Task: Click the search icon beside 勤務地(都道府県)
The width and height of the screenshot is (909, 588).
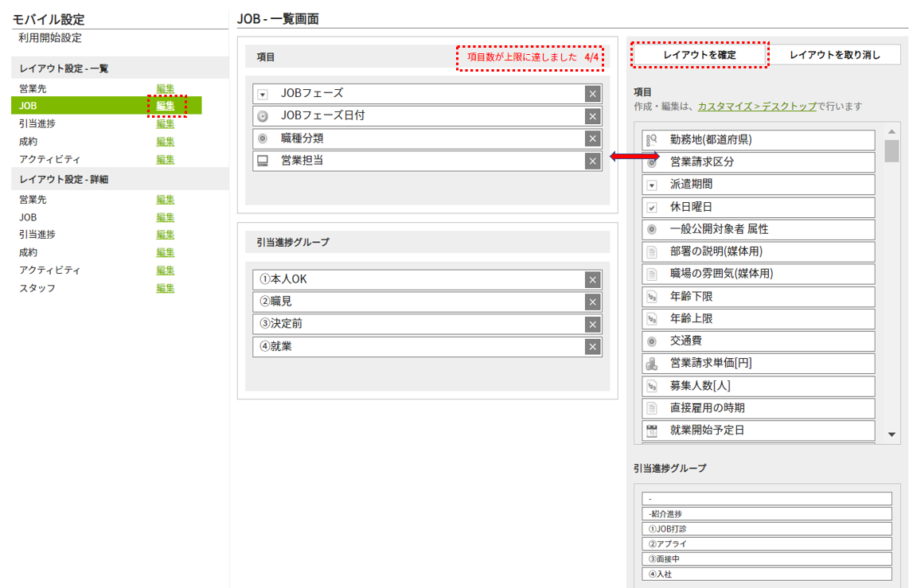Action: (652, 140)
